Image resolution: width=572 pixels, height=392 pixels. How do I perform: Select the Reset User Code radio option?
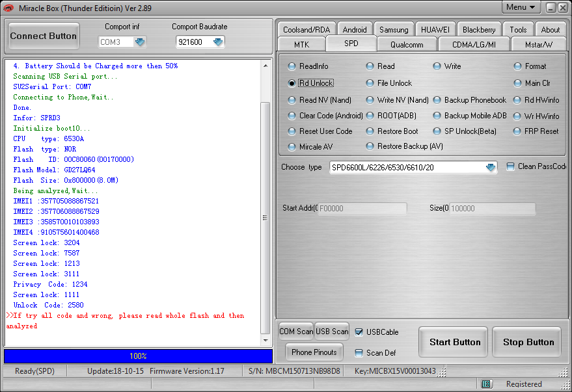pyautogui.click(x=292, y=131)
